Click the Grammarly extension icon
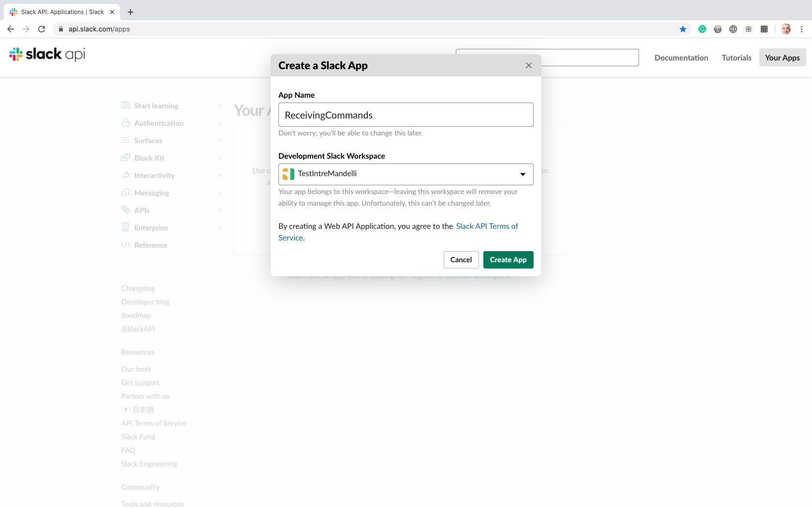This screenshot has height=508, width=812. 702,29
